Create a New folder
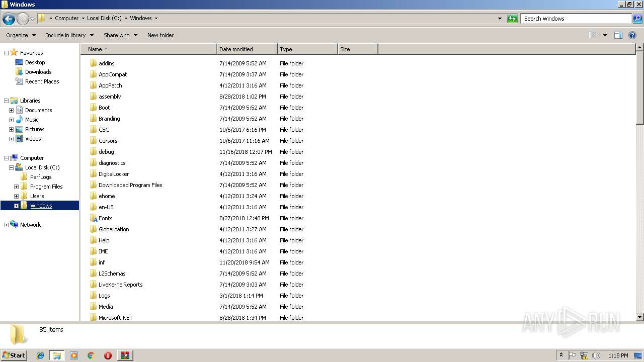The width and height of the screenshot is (644, 362). pos(160,35)
